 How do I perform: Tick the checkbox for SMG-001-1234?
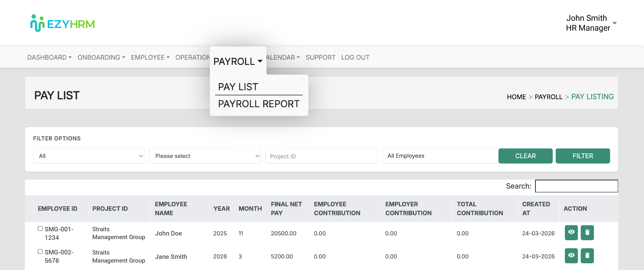click(x=40, y=228)
